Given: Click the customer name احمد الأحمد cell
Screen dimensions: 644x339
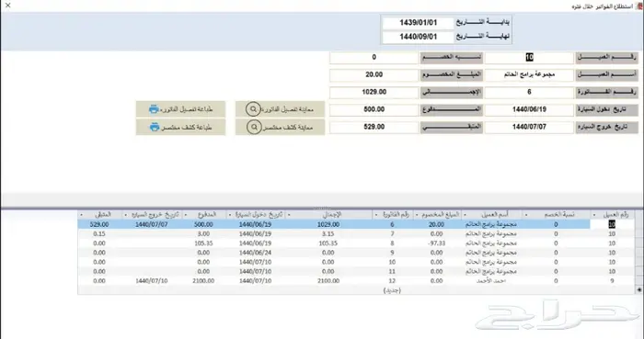Looking at the screenshot, I should (x=491, y=281).
